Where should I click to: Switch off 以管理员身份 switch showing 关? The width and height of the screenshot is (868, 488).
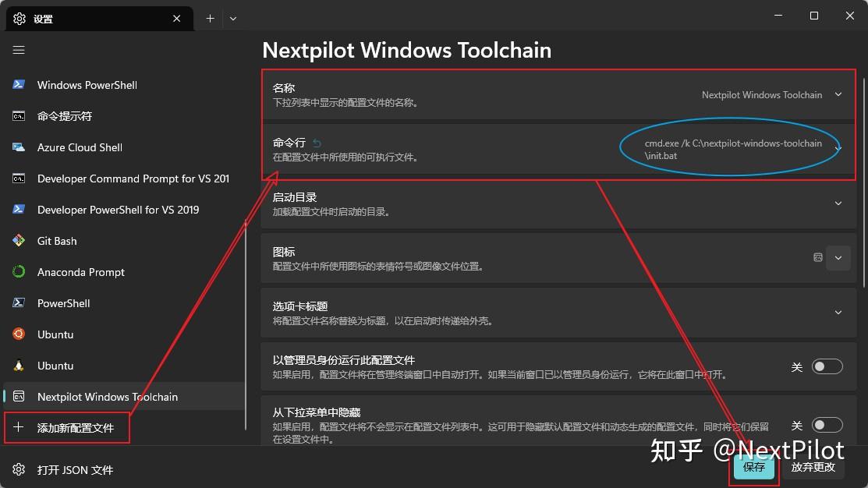(827, 366)
